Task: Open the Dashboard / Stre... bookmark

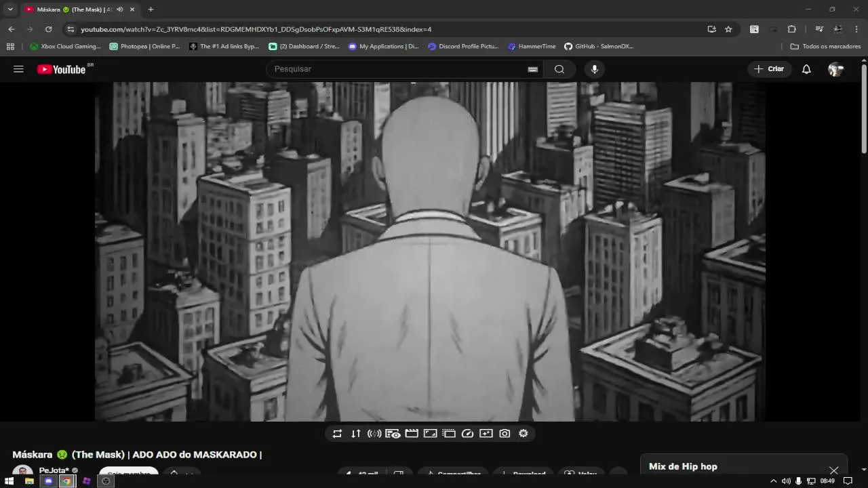Action: click(x=304, y=47)
